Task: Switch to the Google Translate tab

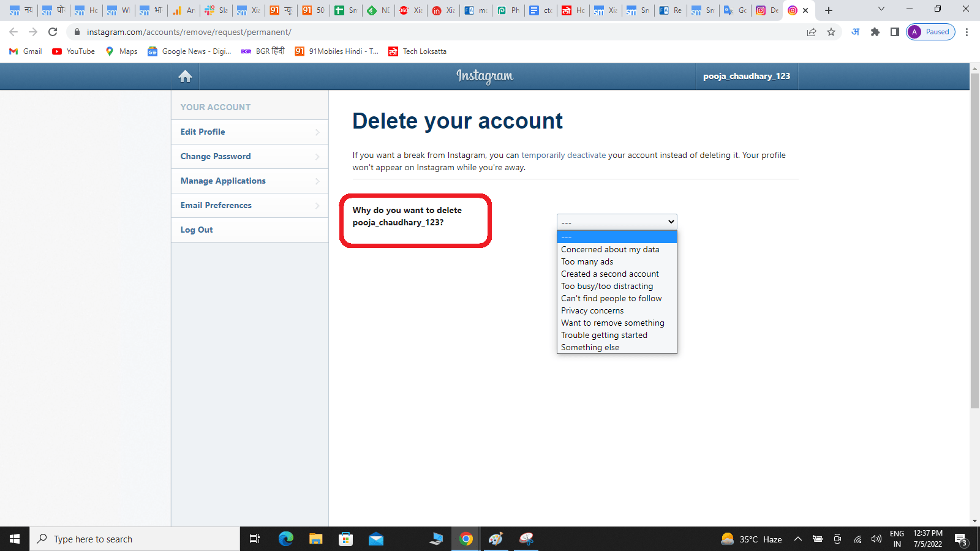Action: [735, 10]
